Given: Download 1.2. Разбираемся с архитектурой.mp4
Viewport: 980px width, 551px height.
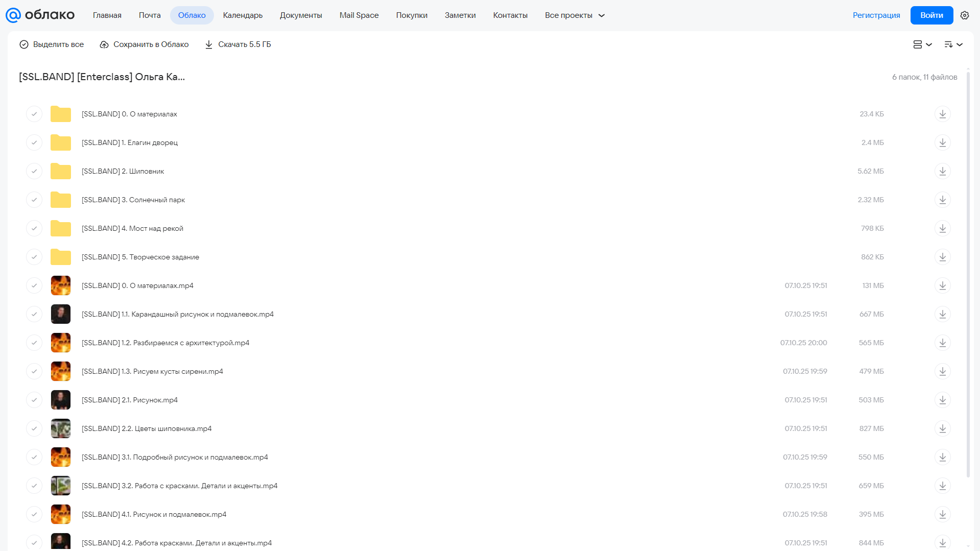Looking at the screenshot, I should [943, 343].
